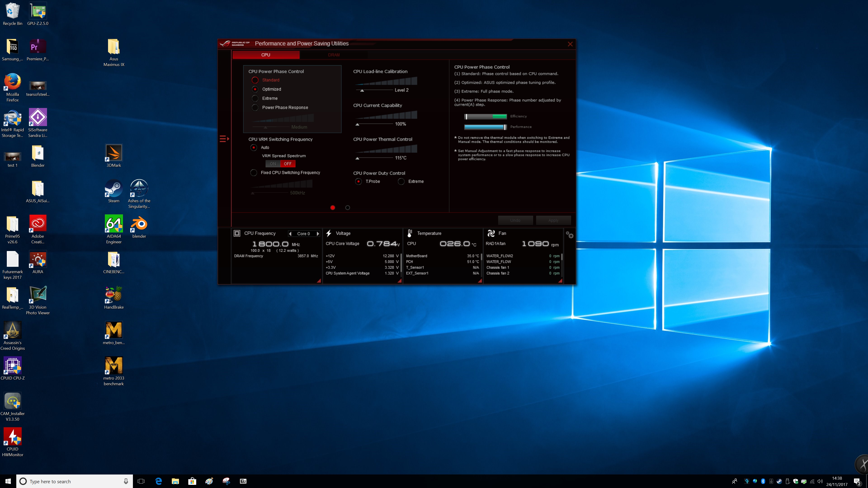The width and height of the screenshot is (868, 488).
Task: Select the CPU tab
Action: click(266, 55)
